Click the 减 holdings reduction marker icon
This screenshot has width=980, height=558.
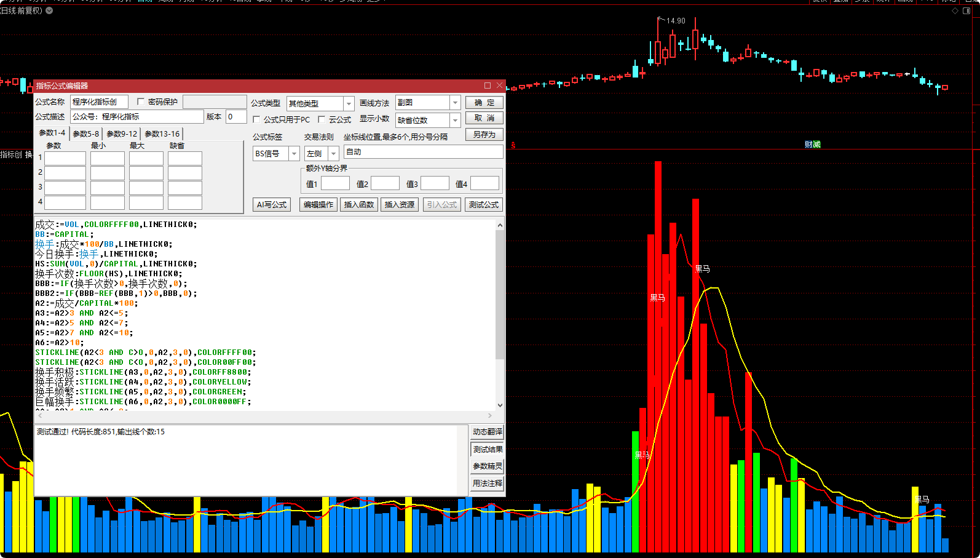tap(817, 145)
